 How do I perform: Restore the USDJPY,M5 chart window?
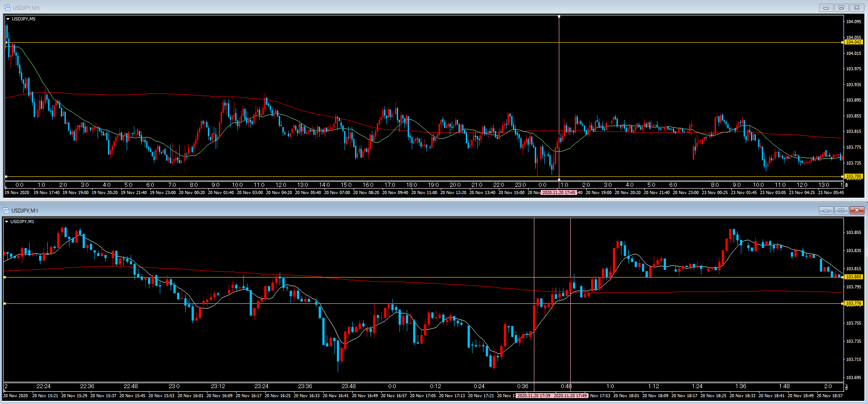tap(841, 8)
